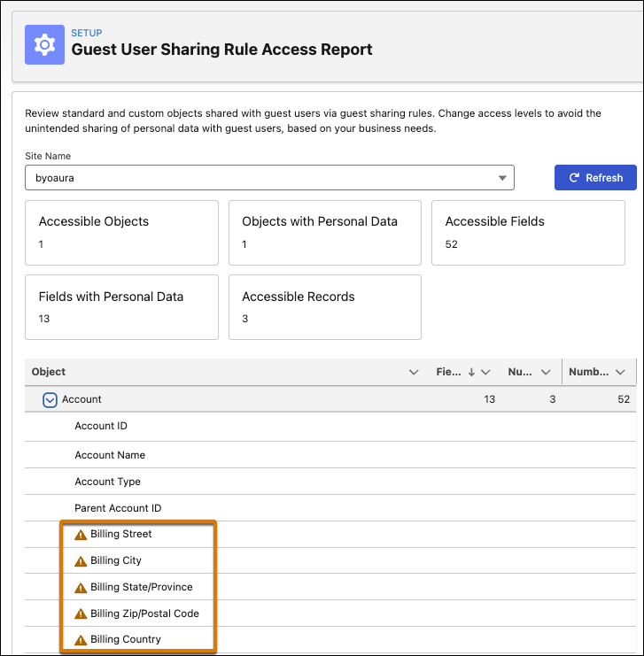
Task: Click the warning icon beside Billing Street
Action: pyautogui.click(x=81, y=535)
